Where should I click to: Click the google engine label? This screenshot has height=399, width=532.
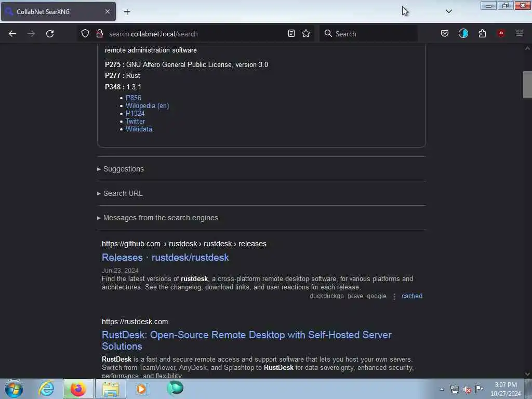[376, 296]
